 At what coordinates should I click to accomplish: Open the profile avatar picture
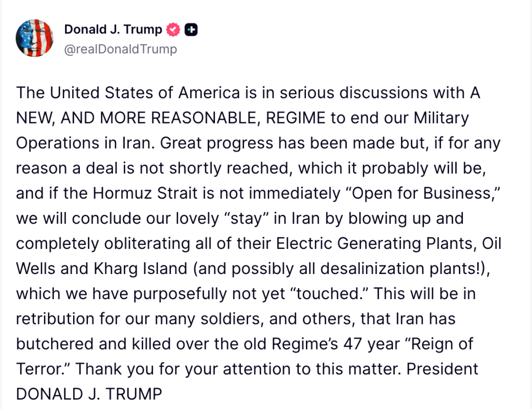coord(34,38)
